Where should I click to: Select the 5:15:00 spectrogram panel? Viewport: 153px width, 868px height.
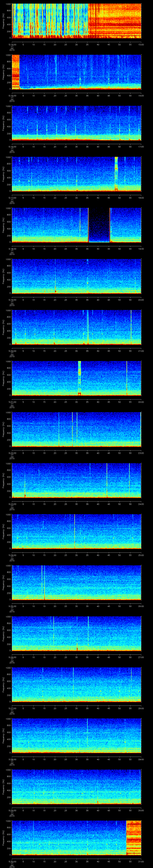(77, 72)
